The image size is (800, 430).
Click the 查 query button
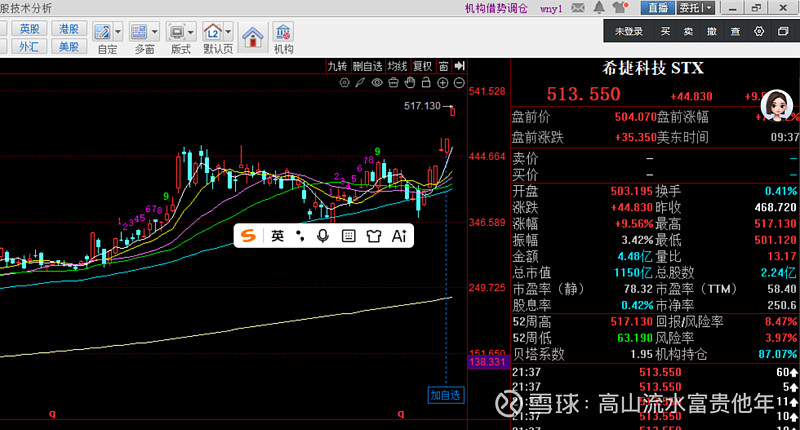point(735,32)
